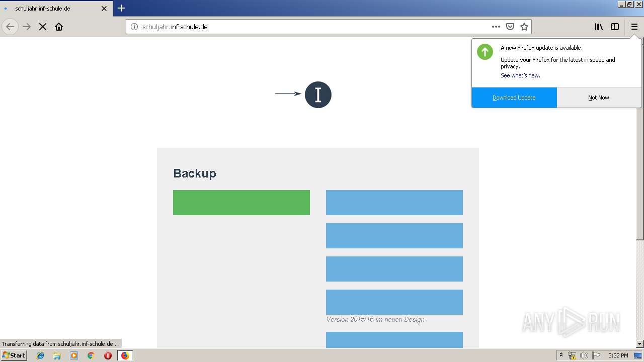The height and width of the screenshot is (362, 644).
Task: Launch Opera from the taskbar
Action: 108,355
